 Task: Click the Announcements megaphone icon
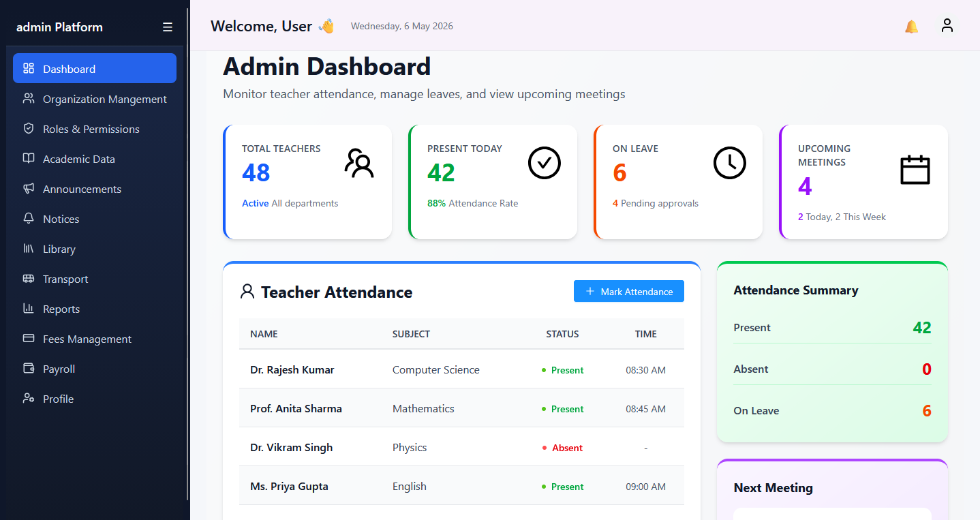point(29,188)
